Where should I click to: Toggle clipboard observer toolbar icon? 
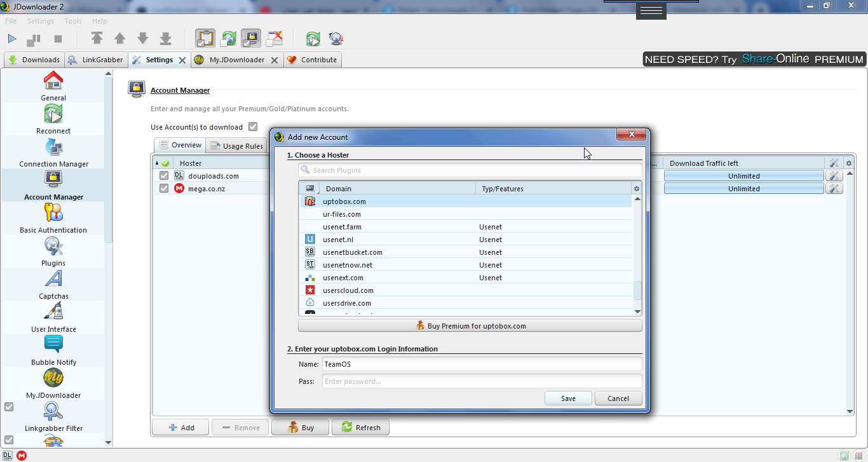point(205,38)
